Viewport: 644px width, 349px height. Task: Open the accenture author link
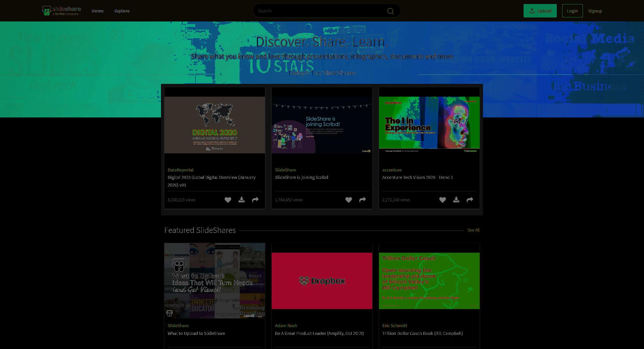click(392, 170)
